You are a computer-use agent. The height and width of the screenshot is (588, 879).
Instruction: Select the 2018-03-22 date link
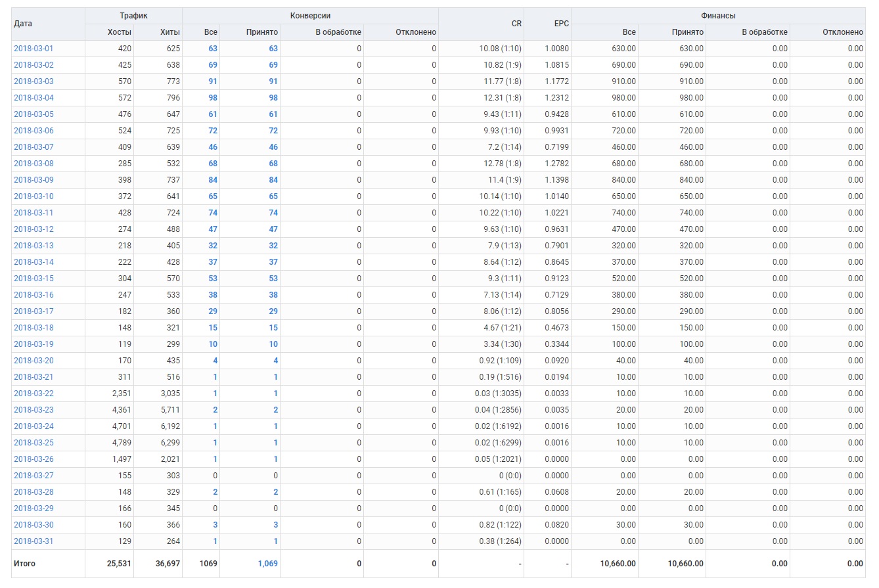point(34,394)
